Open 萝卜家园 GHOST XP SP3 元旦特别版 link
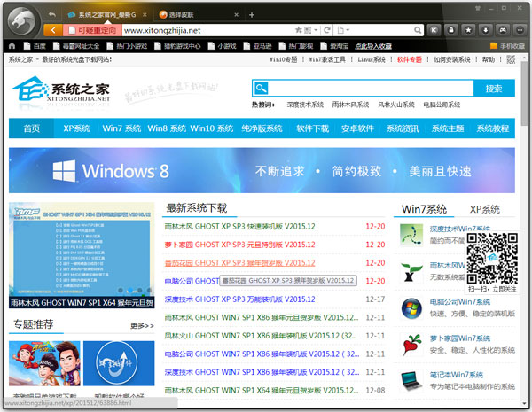 (x=240, y=245)
